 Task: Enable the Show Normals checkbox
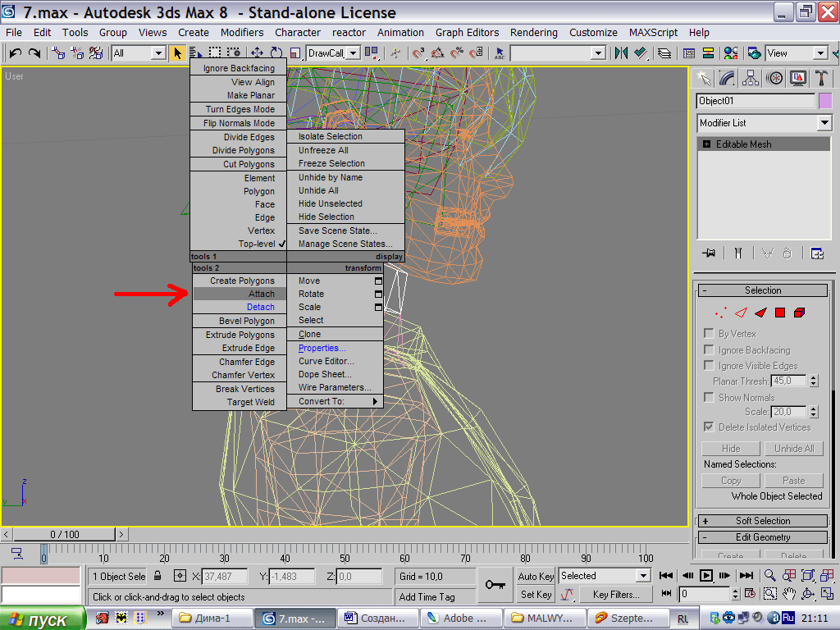tap(709, 398)
